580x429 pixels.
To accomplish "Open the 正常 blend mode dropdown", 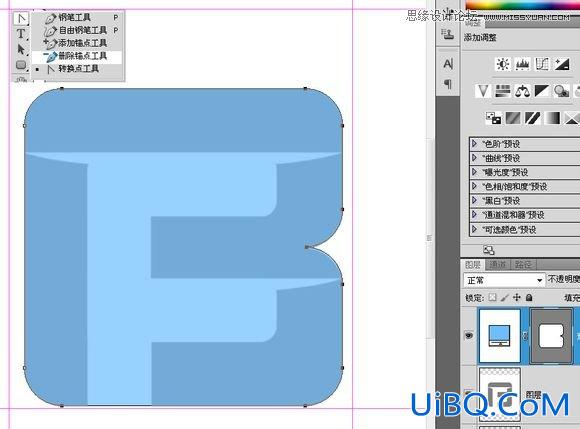I will click(504, 280).
